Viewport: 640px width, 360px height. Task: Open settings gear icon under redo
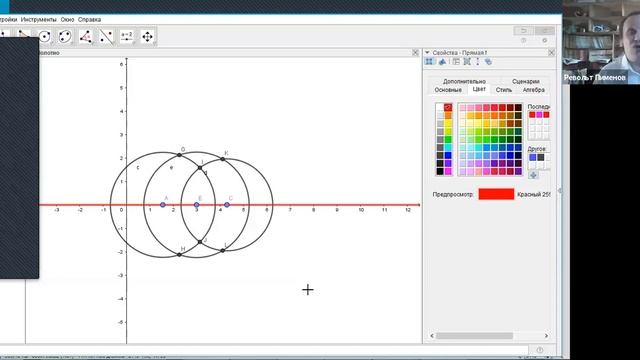pyautogui.click(x=544, y=40)
